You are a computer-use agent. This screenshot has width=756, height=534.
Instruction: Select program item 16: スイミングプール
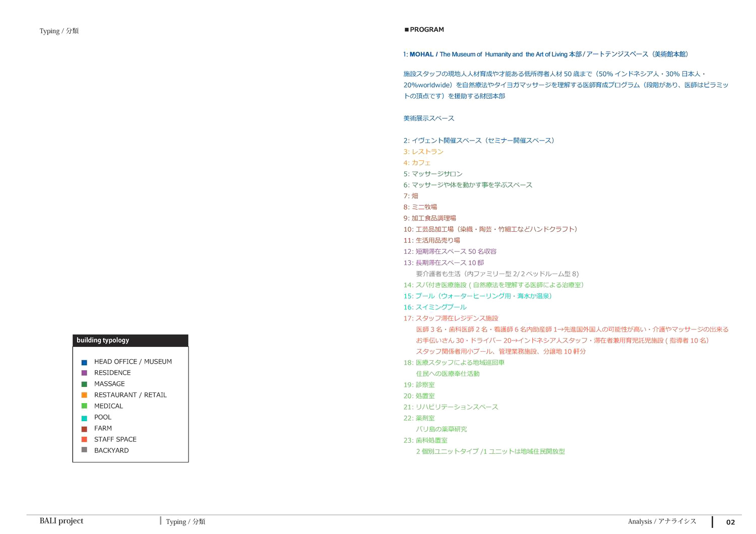tap(435, 307)
